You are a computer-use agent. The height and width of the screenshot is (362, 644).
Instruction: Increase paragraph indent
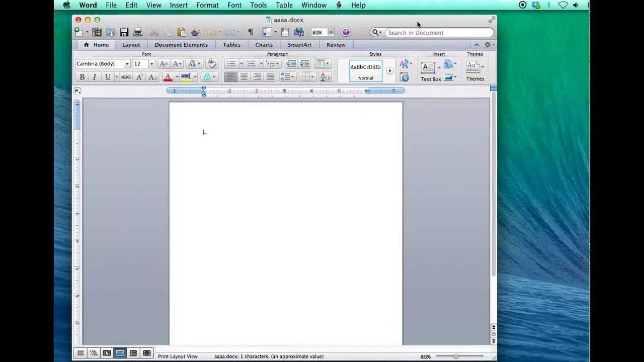[304, 64]
